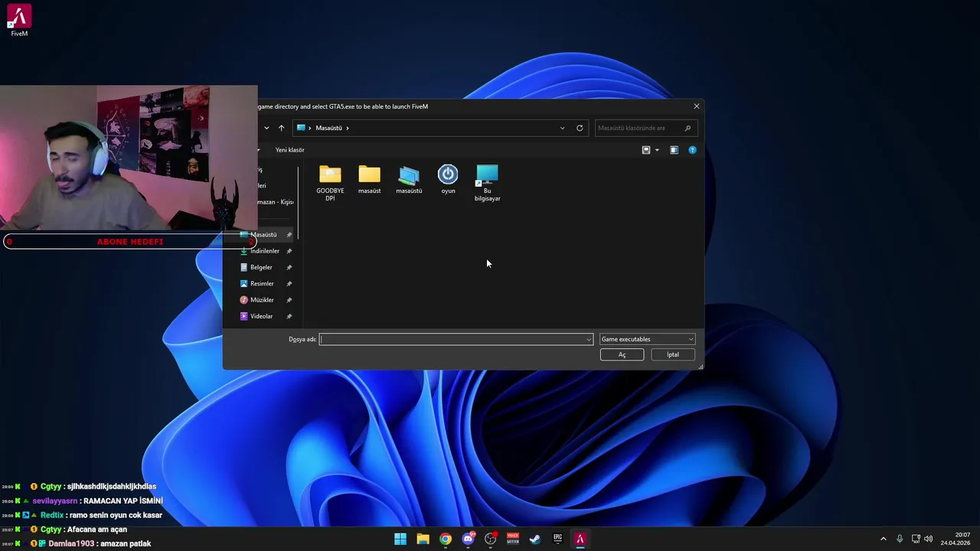Open File Explorer from the taskbar

pos(423,539)
